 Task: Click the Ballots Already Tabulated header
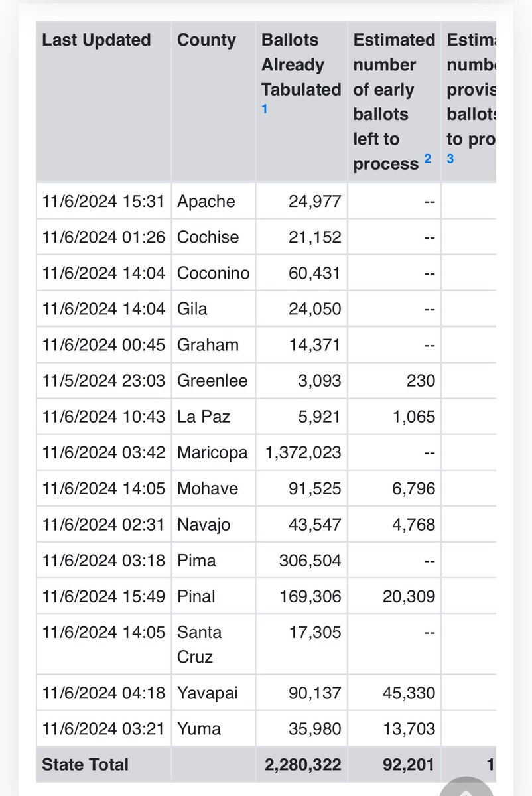pyautogui.click(x=300, y=64)
